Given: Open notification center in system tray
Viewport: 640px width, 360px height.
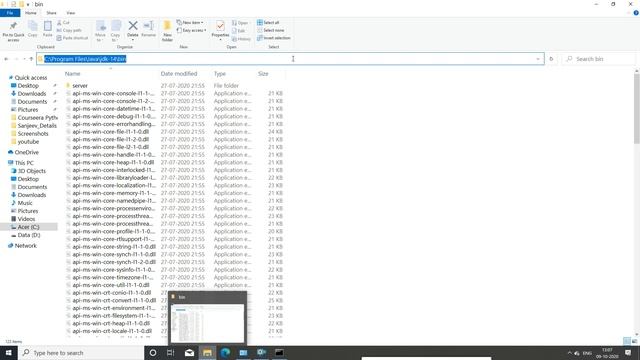Looking at the screenshot, I should (628, 353).
